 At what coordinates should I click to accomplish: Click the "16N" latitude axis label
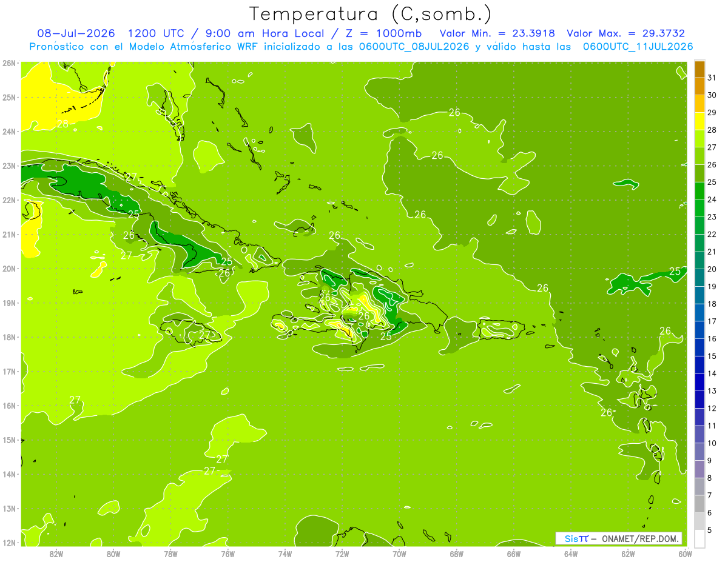tap(9, 406)
